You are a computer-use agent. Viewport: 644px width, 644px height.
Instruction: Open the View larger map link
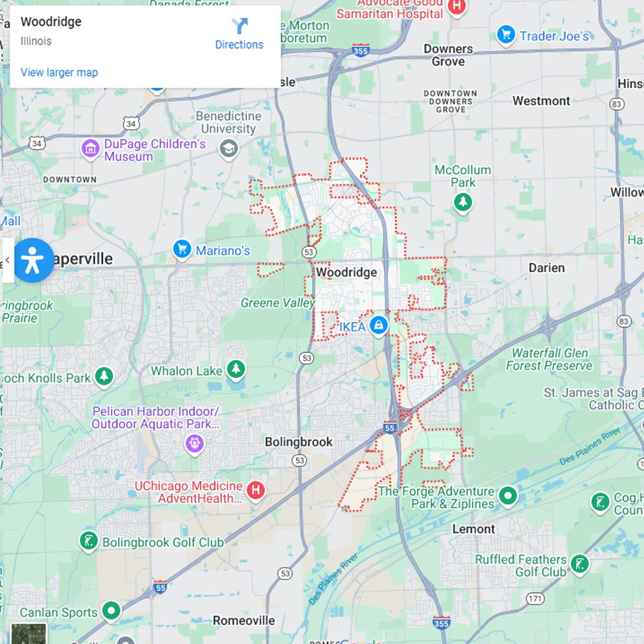coord(59,73)
